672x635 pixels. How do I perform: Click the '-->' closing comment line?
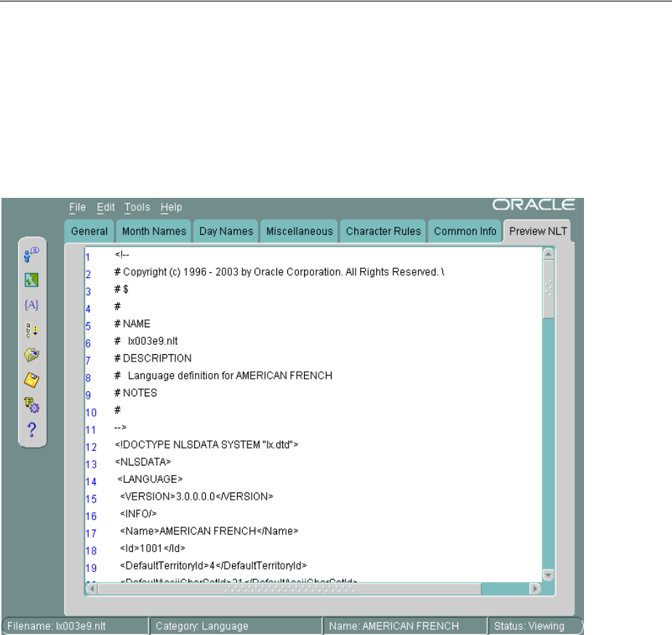[120, 428]
